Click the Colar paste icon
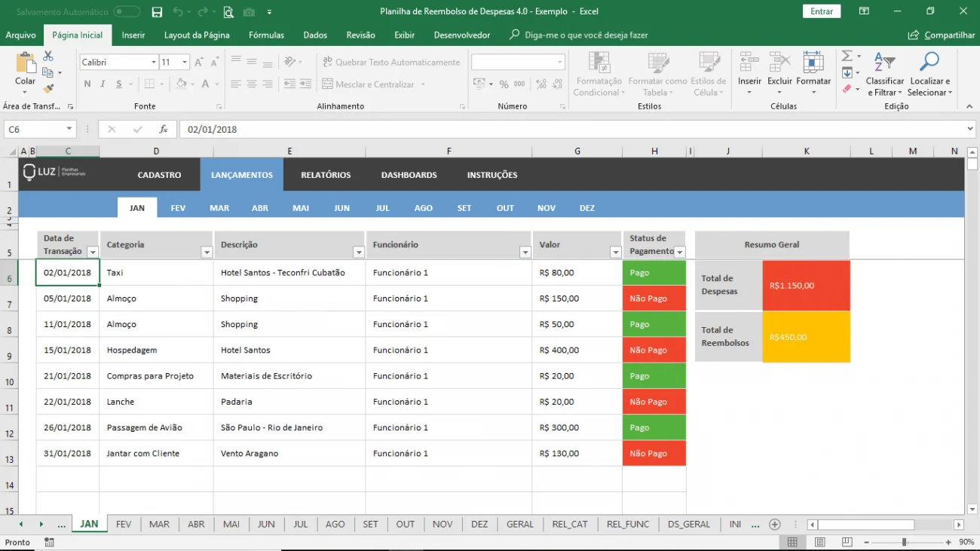 click(x=25, y=63)
